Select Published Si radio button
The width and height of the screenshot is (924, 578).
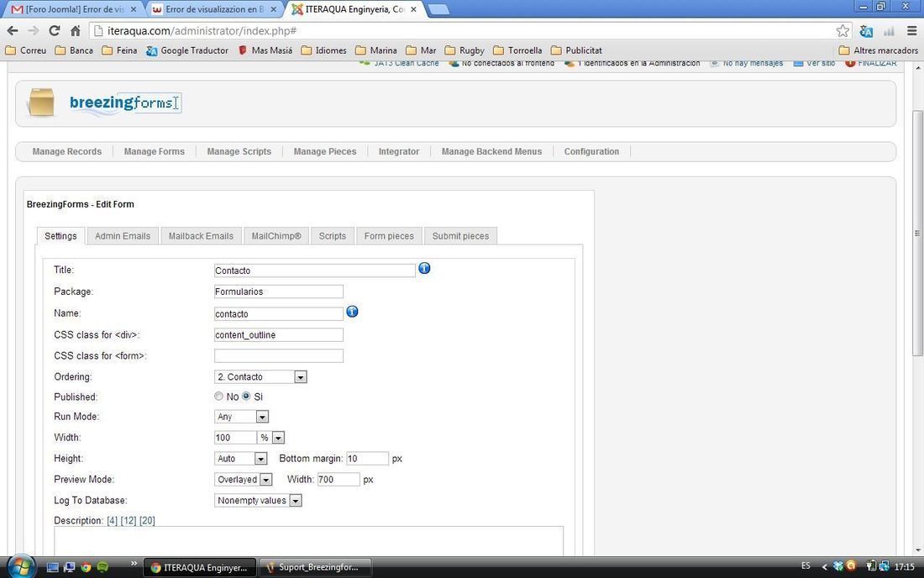pyautogui.click(x=246, y=397)
